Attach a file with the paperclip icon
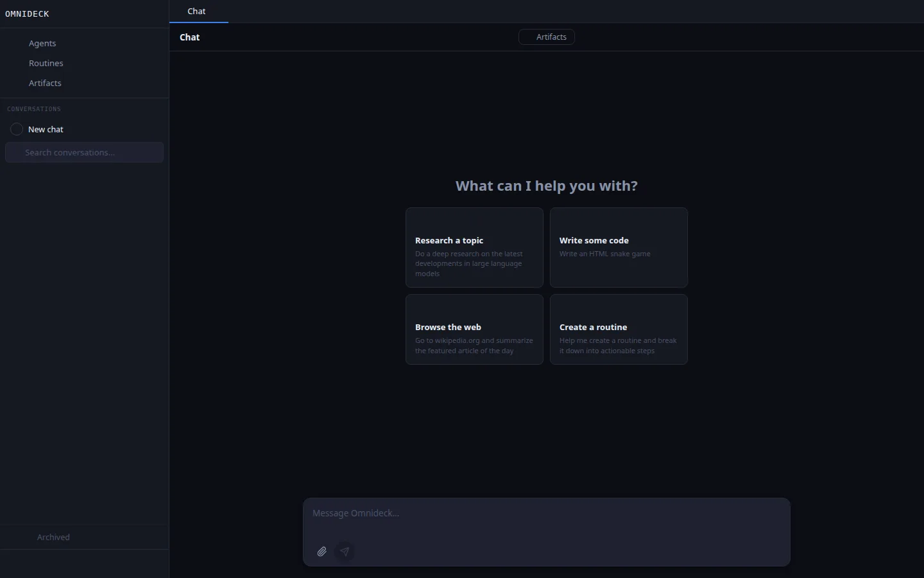 tap(321, 552)
